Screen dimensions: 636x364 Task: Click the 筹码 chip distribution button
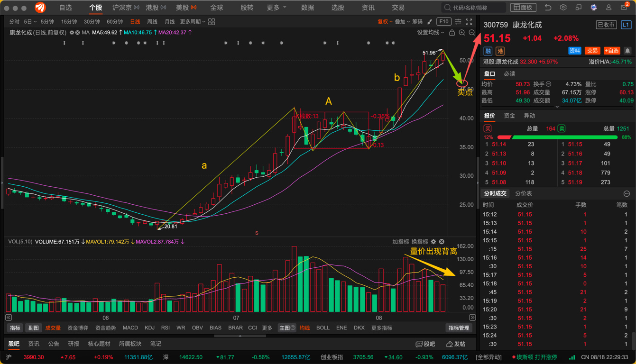coord(417,22)
